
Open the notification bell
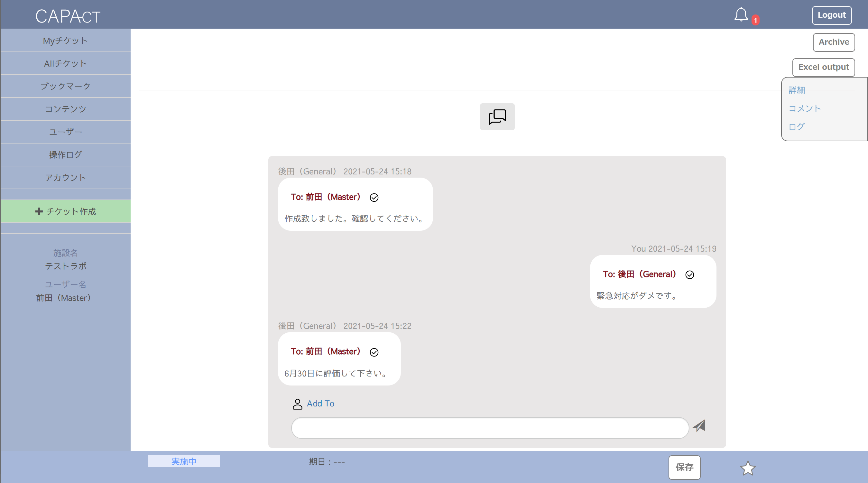741,14
